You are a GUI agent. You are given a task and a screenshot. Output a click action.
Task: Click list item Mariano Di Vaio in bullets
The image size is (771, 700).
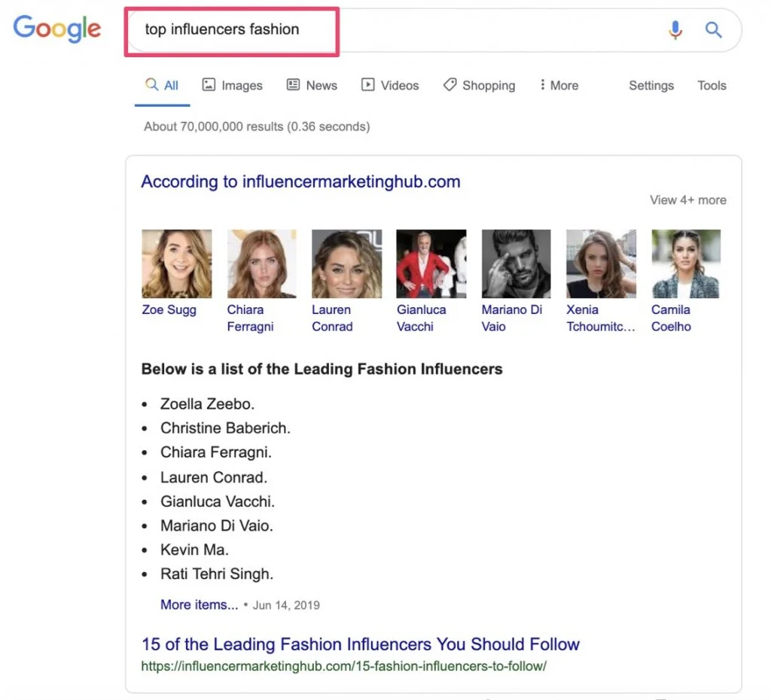216,525
